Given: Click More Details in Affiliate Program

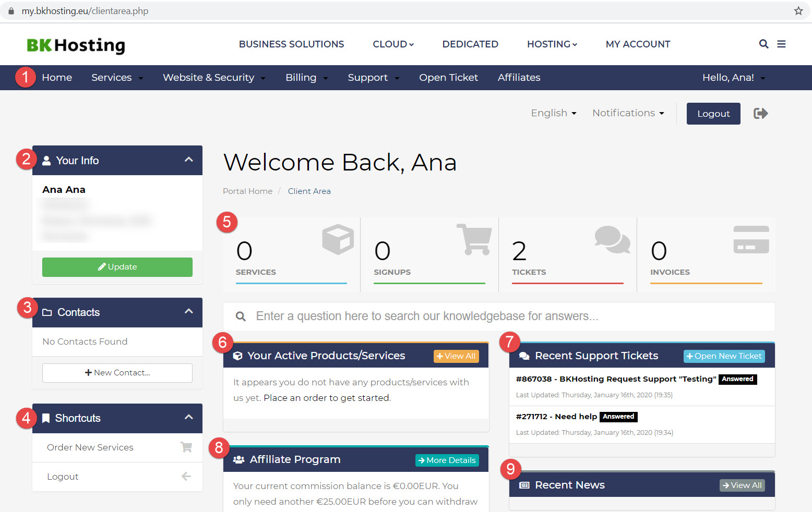Looking at the screenshot, I should [x=447, y=460].
